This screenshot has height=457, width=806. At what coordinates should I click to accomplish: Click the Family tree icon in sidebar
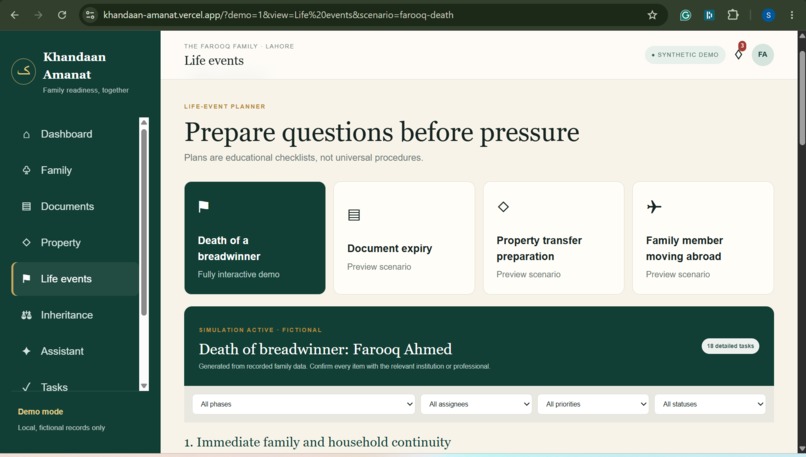pyautogui.click(x=26, y=170)
